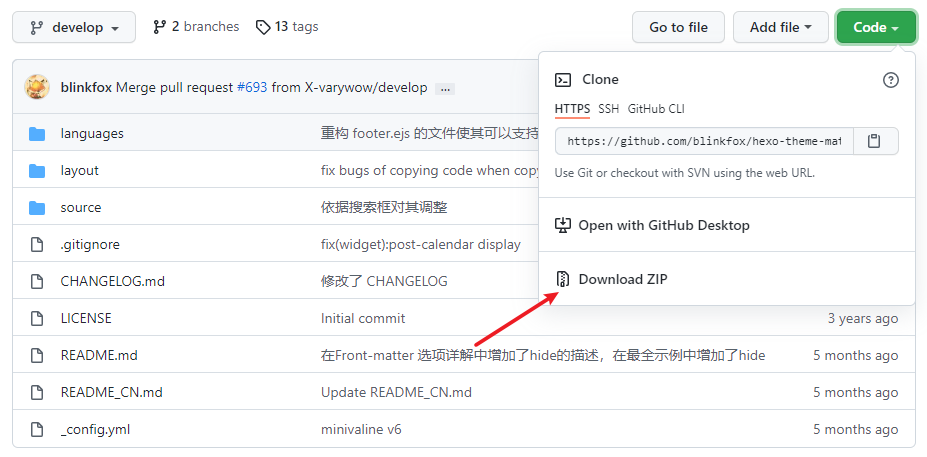Open 'minivaline v6' commit message
927x457 pixels.
pyautogui.click(x=361, y=429)
